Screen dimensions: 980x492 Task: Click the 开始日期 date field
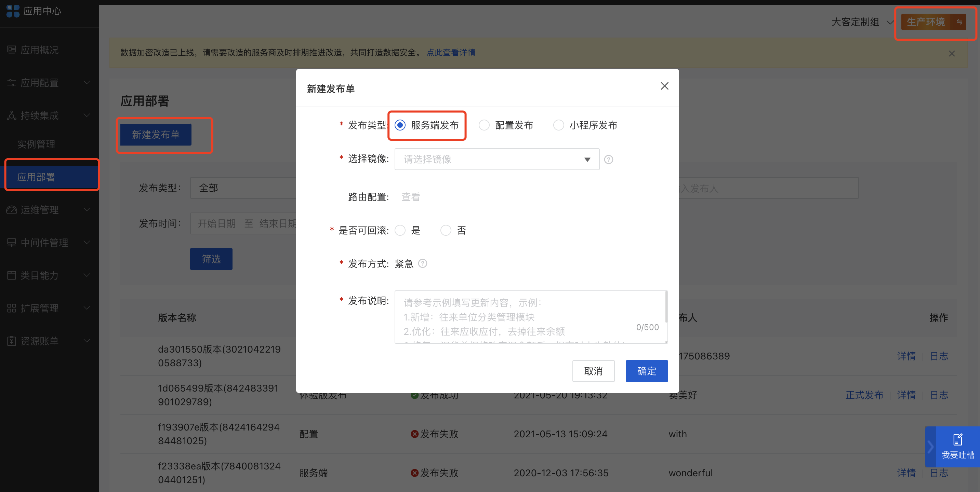[216, 223]
